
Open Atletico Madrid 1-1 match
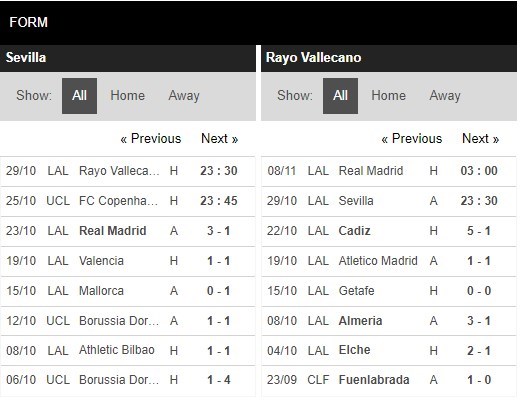click(389, 261)
